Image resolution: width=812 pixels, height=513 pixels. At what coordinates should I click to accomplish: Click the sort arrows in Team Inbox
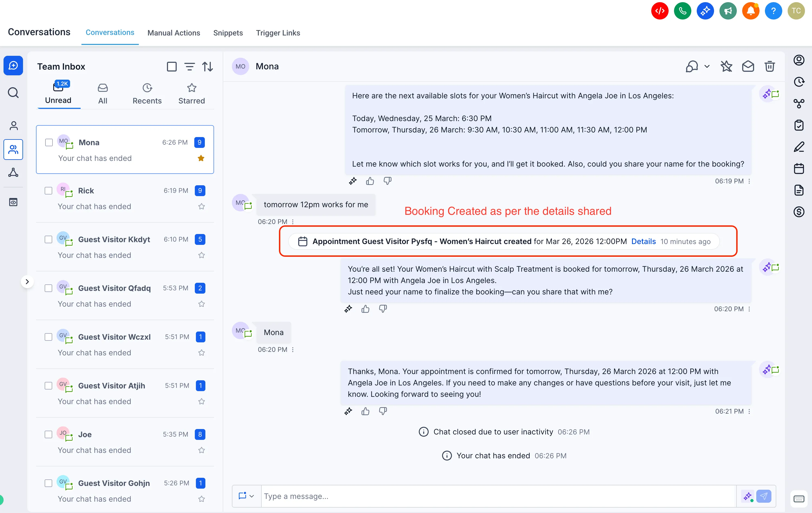point(207,66)
